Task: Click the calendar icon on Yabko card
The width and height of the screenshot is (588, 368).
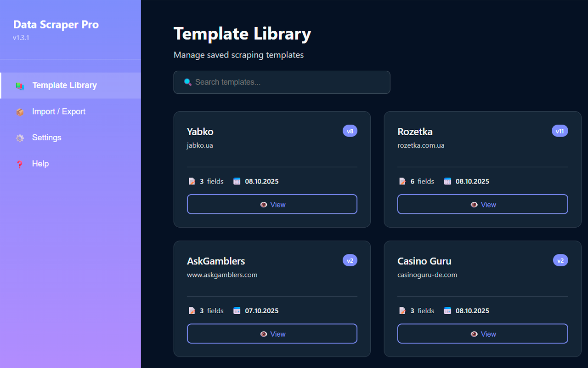Action: pyautogui.click(x=237, y=181)
